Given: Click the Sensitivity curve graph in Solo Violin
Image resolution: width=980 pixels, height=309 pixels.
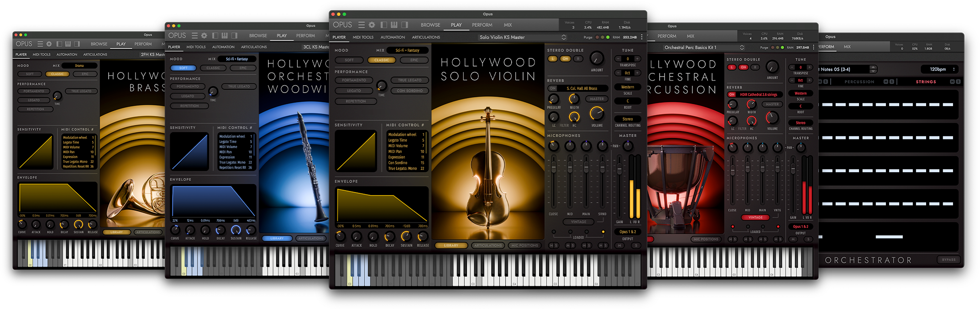Looking at the screenshot, I should [356, 151].
